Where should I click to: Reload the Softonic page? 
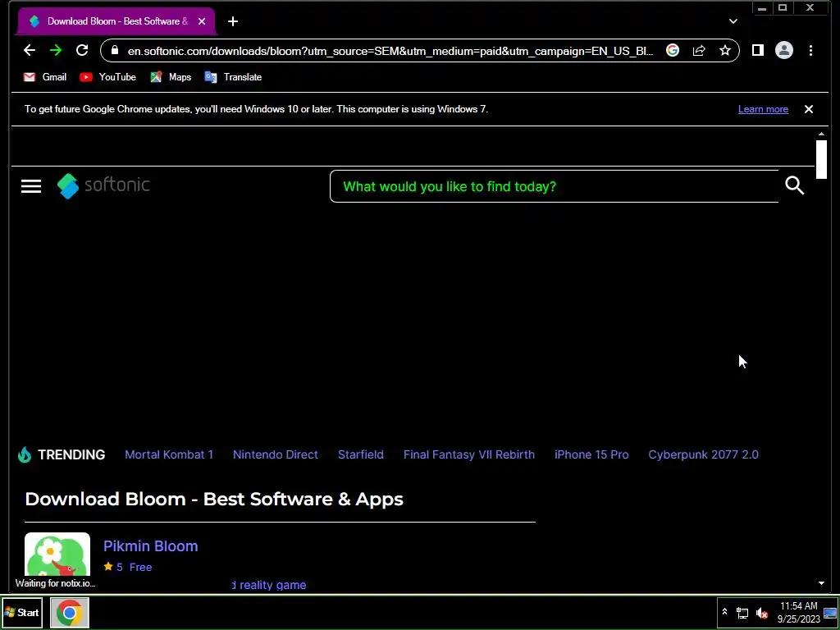(82, 50)
